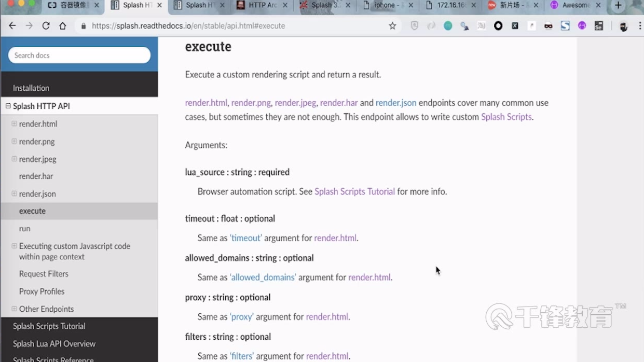Follow the render.jpeg link in the paragraph
This screenshot has height=362, width=644.
pyautogui.click(x=295, y=103)
